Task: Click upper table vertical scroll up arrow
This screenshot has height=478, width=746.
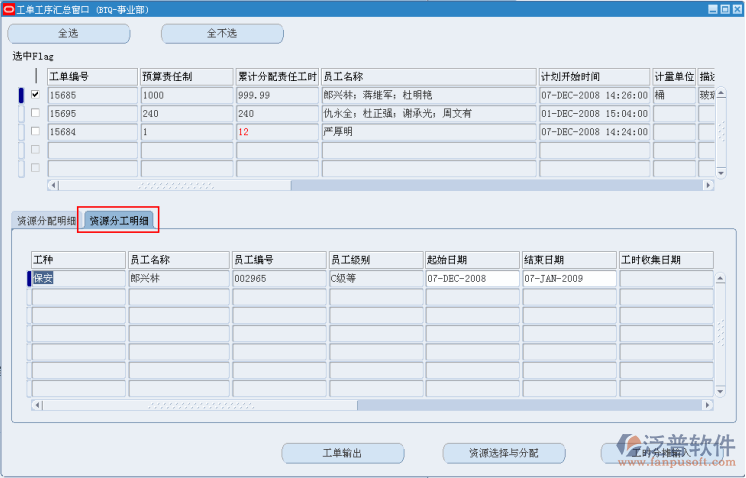Action: [x=721, y=93]
